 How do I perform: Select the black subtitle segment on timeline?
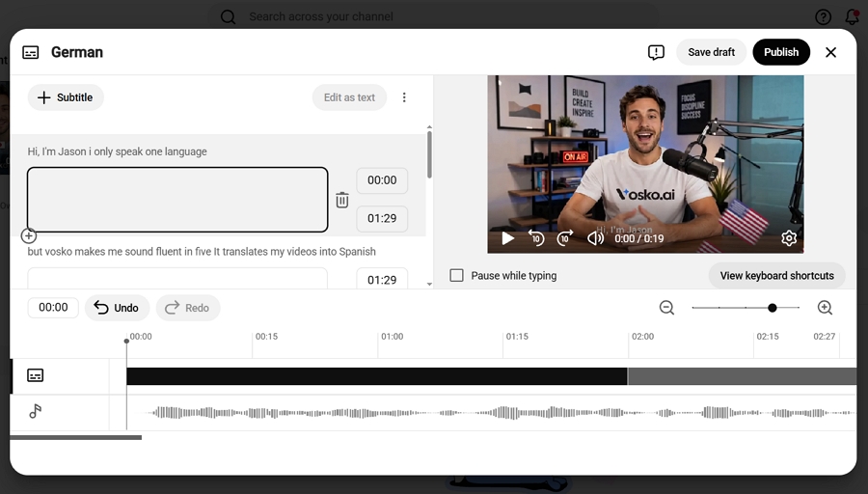(x=377, y=376)
